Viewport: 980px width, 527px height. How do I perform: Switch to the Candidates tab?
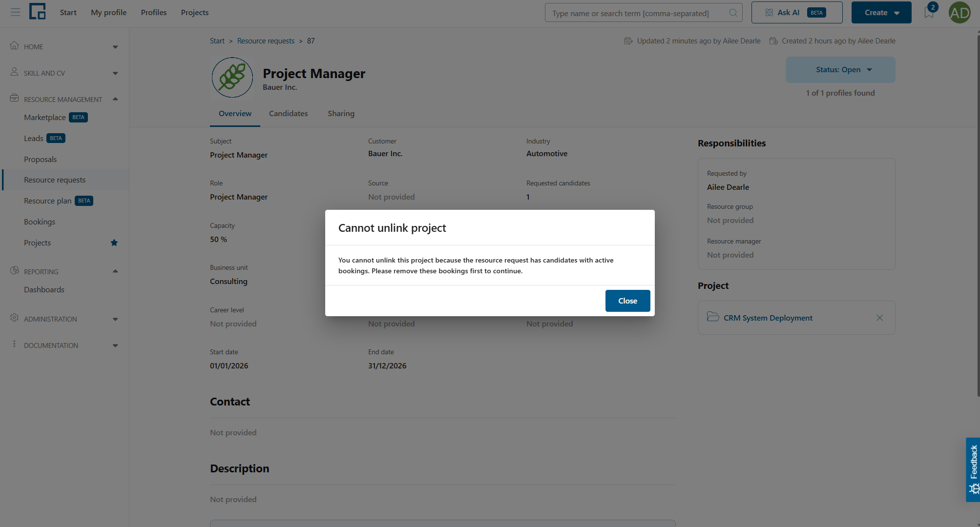289,114
